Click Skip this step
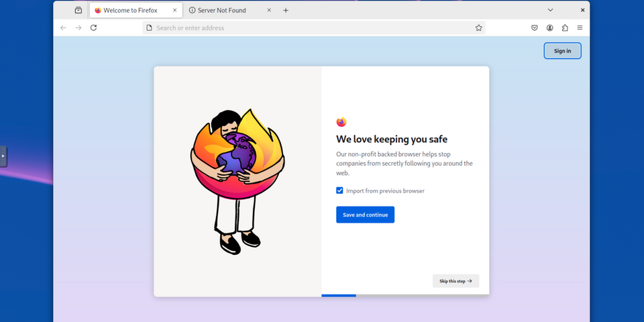 456,281
